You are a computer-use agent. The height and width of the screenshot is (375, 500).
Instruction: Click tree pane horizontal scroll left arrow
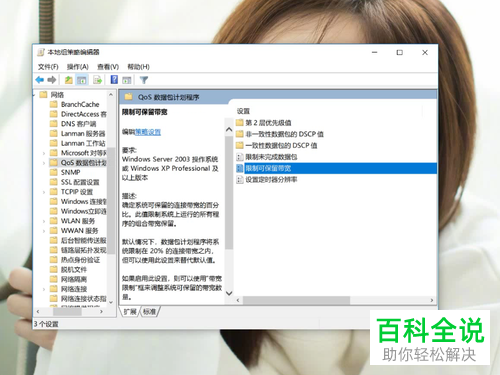(x=38, y=312)
